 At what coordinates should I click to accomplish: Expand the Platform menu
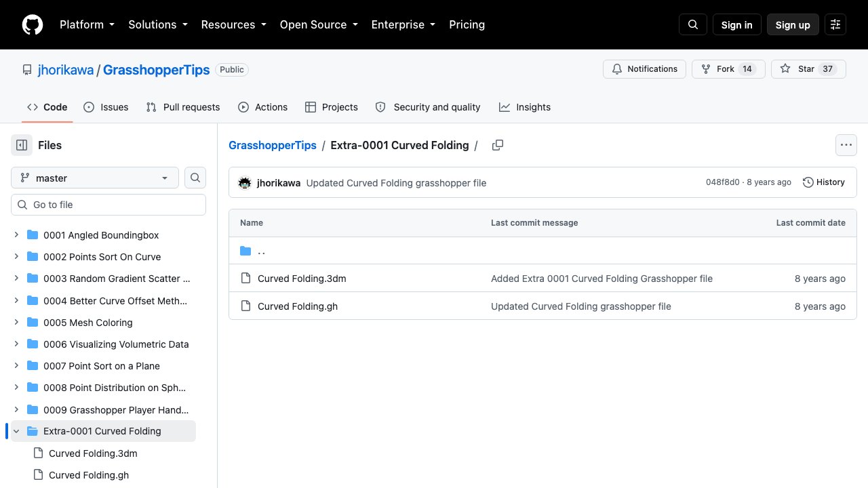87,24
